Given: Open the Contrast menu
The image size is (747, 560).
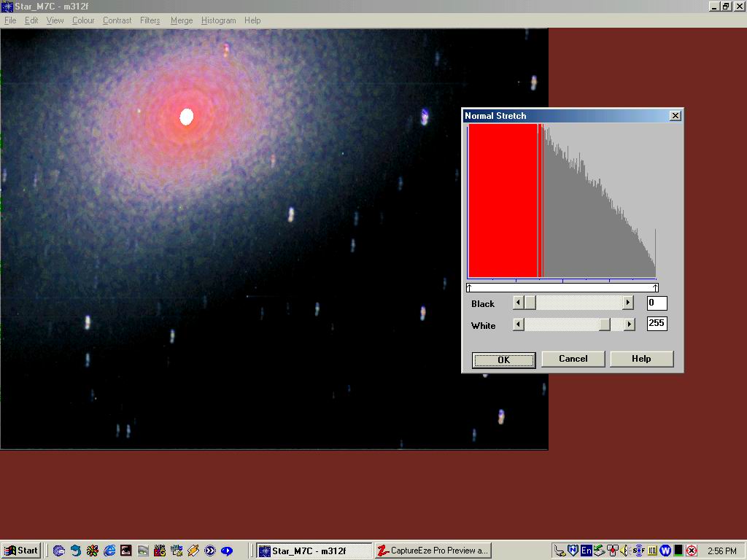Looking at the screenshot, I should pos(117,20).
